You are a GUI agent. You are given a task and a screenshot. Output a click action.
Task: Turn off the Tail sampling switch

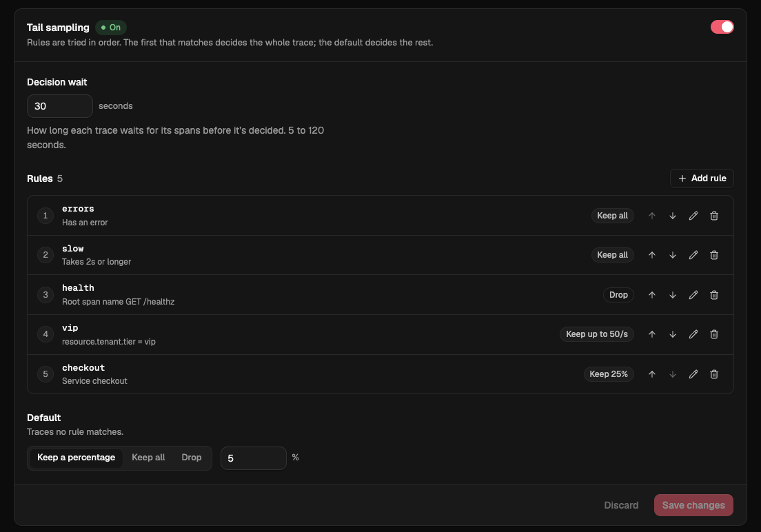point(722,27)
